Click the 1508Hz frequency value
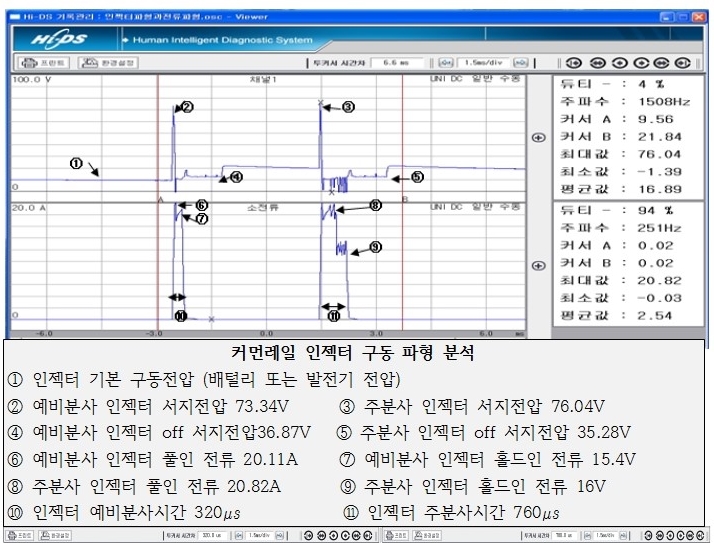714x543 pixels. (664, 102)
